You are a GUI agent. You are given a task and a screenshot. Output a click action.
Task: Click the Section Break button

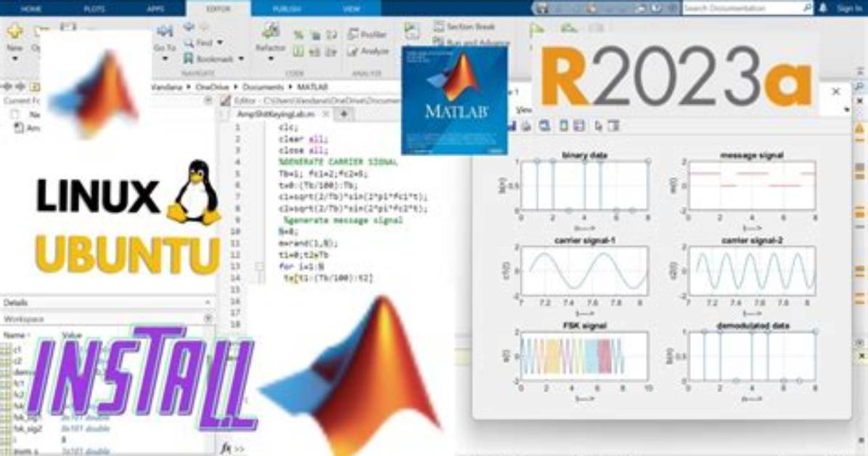tap(464, 26)
